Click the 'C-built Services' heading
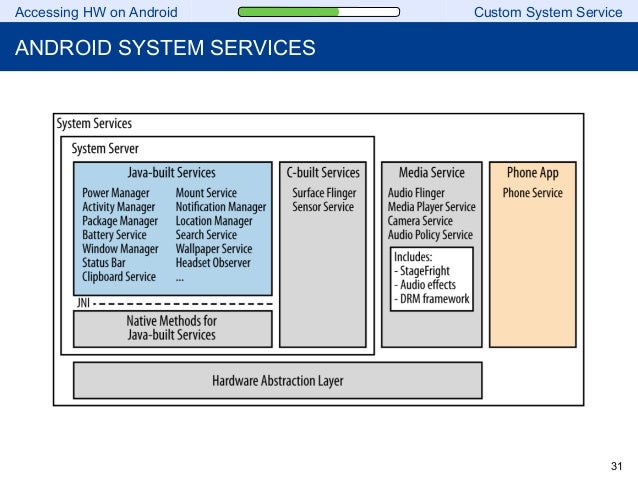This screenshot has width=638, height=479. coord(323,173)
